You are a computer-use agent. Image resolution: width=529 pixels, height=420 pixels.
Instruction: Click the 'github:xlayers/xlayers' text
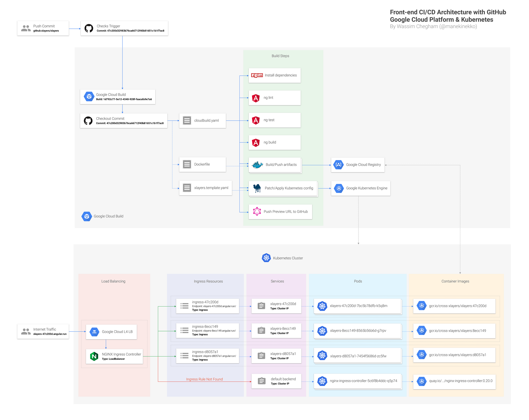46,31
